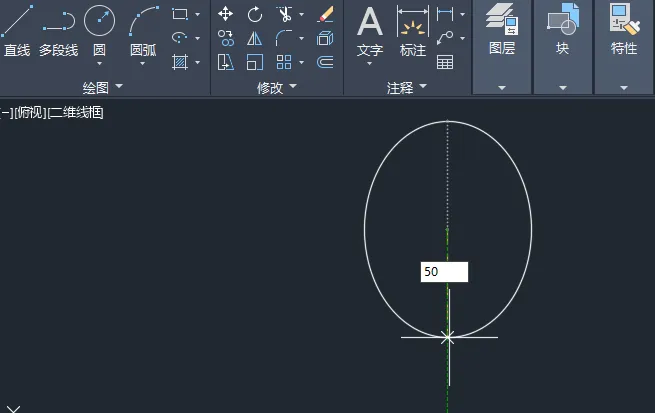
Task: Click the Table tool icon
Action: tap(445, 62)
